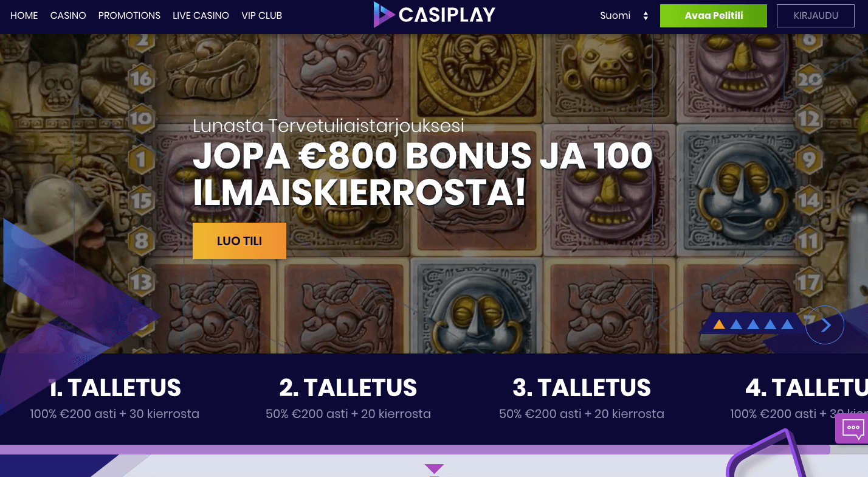Screen dimensions: 868x477
Task: Select the third carousel triangle indicator
Action: coord(753,324)
